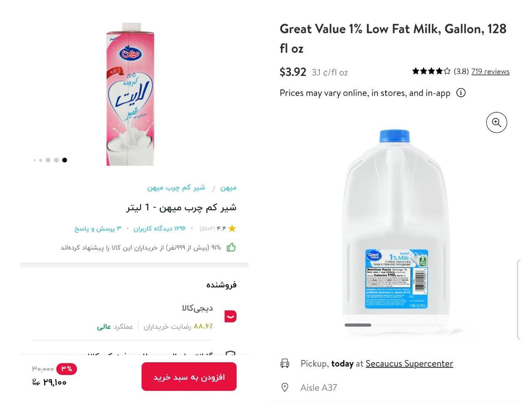The width and height of the screenshot is (532, 412).
Task: Click the info icon beside price notice
Action: (x=461, y=93)
